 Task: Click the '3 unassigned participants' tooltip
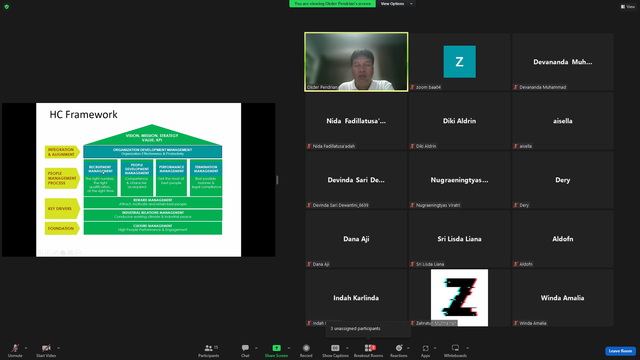(x=368, y=329)
